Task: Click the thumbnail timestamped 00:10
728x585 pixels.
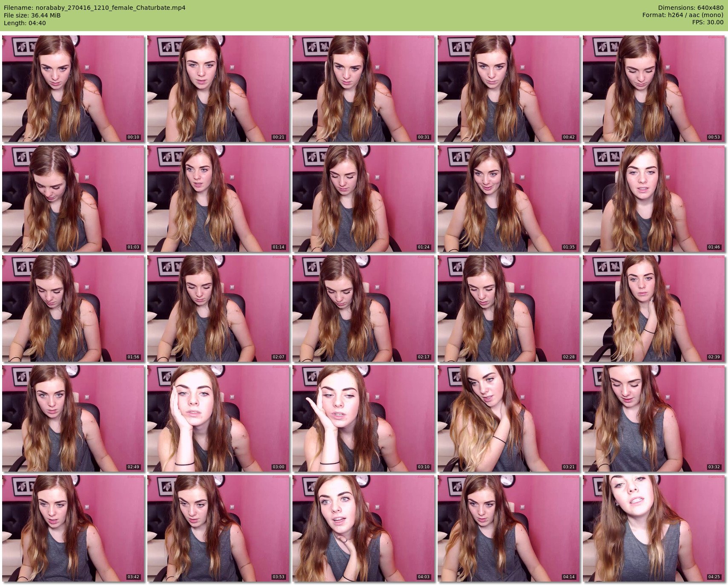Action: click(x=73, y=88)
